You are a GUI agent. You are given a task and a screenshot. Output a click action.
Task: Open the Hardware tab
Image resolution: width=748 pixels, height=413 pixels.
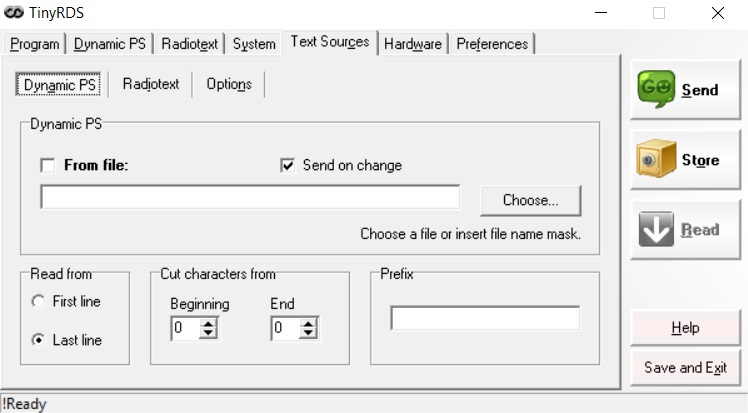coord(413,44)
